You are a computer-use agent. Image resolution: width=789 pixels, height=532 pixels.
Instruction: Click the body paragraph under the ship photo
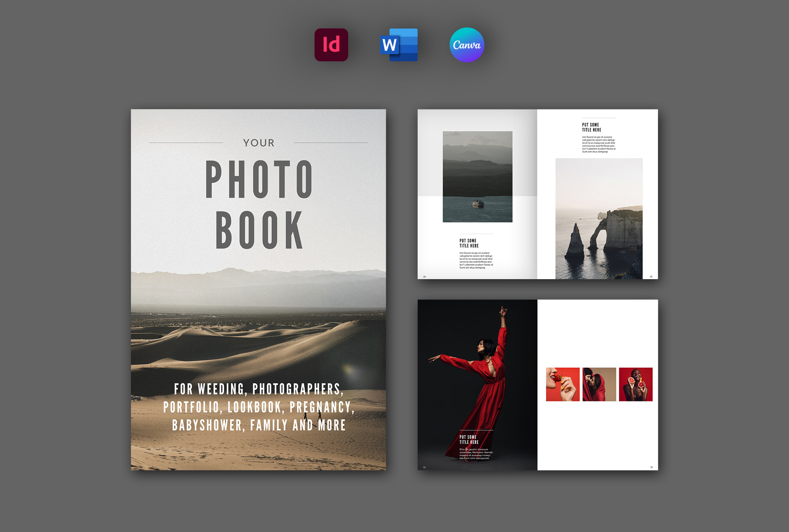coord(476,260)
